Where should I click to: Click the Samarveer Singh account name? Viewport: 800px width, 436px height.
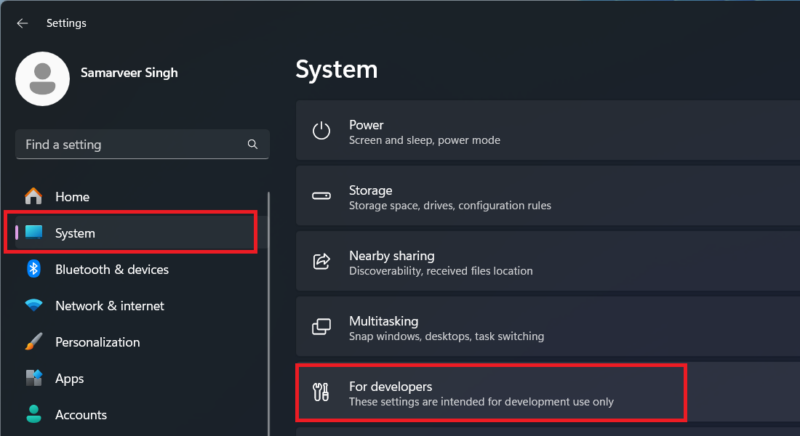(129, 72)
